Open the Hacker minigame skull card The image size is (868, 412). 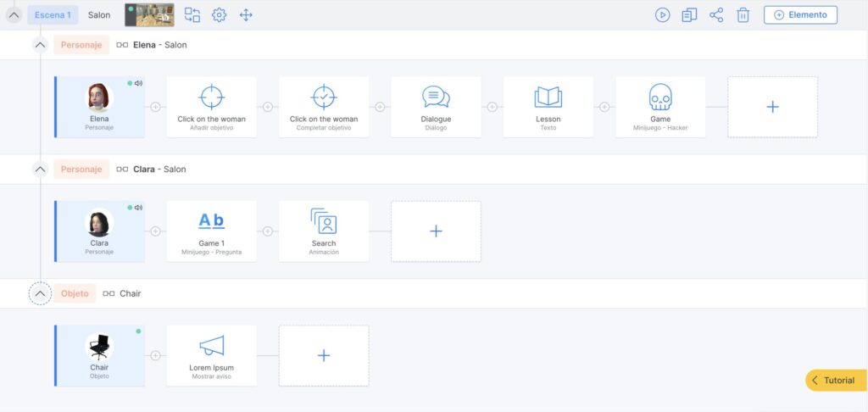660,107
